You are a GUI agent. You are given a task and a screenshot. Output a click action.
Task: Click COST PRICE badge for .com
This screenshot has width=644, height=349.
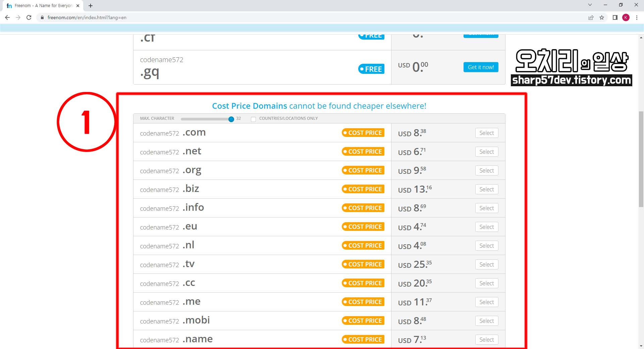click(363, 133)
